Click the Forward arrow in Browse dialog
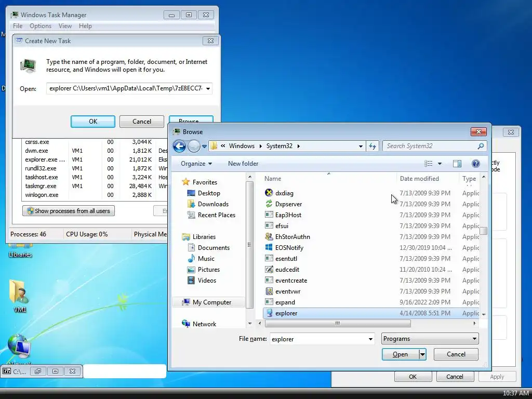532x399 pixels. pyautogui.click(x=194, y=146)
